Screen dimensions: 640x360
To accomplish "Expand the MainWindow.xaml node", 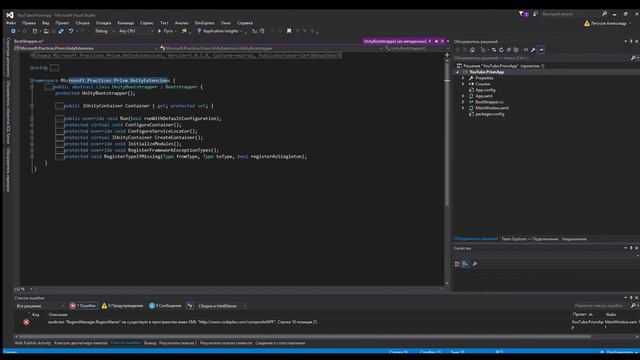I will click(x=463, y=108).
